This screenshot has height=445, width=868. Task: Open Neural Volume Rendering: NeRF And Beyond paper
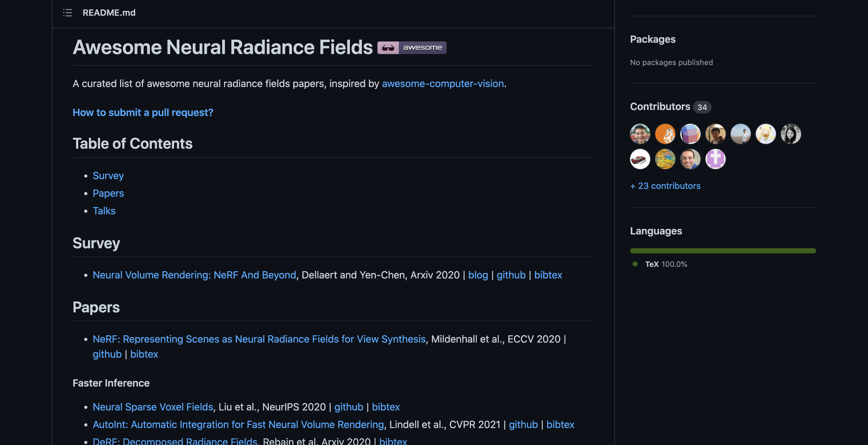tap(195, 275)
